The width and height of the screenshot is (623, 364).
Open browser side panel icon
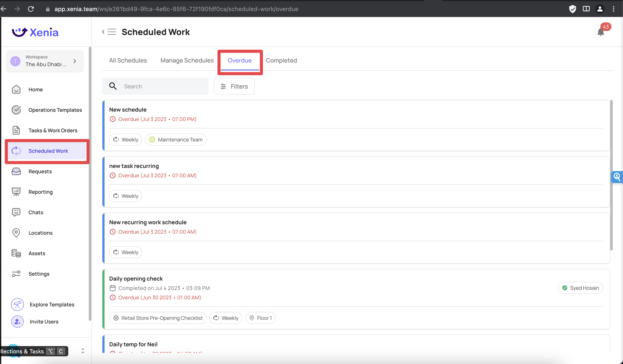[x=586, y=9]
